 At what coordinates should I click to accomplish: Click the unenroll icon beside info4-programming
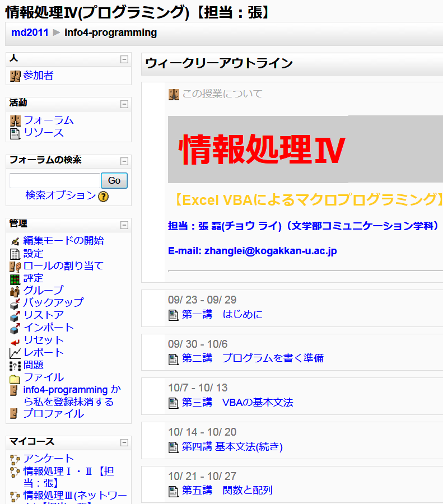point(13,390)
